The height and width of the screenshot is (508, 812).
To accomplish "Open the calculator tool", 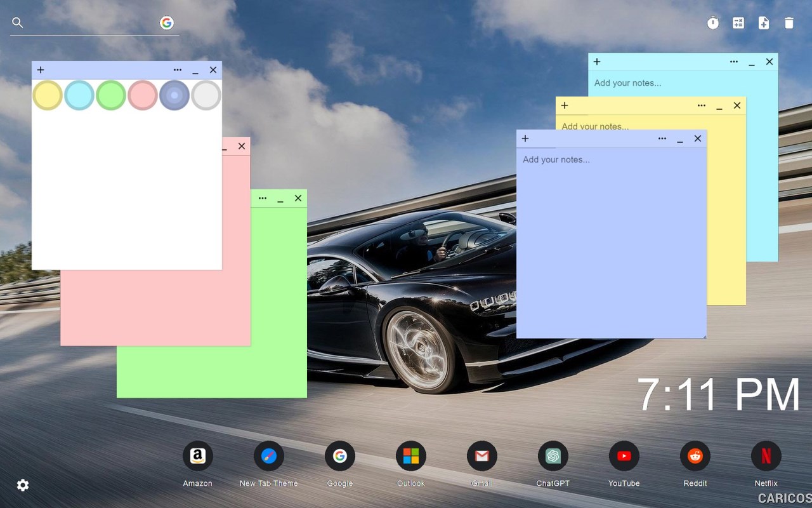I will 738,23.
